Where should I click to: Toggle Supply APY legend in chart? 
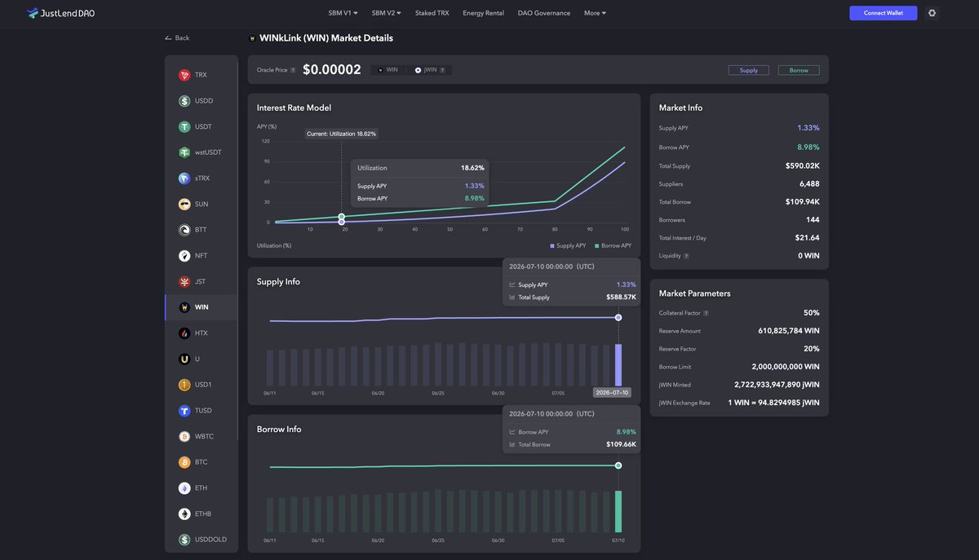click(x=568, y=245)
